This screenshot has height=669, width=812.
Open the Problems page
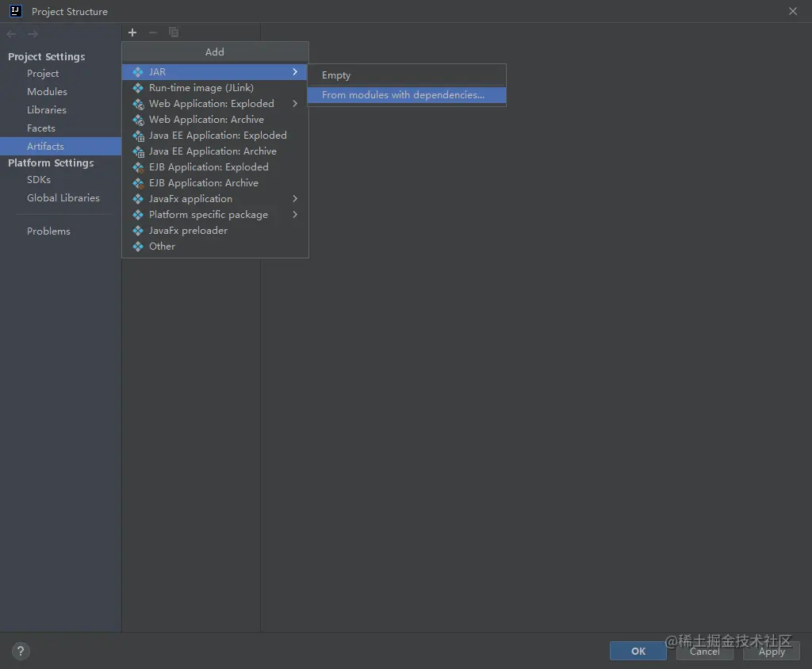click(60, 231)
